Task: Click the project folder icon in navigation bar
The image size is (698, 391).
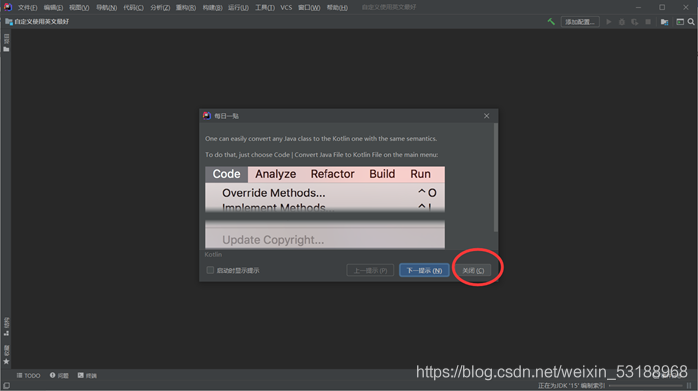Action: (8, 21)
